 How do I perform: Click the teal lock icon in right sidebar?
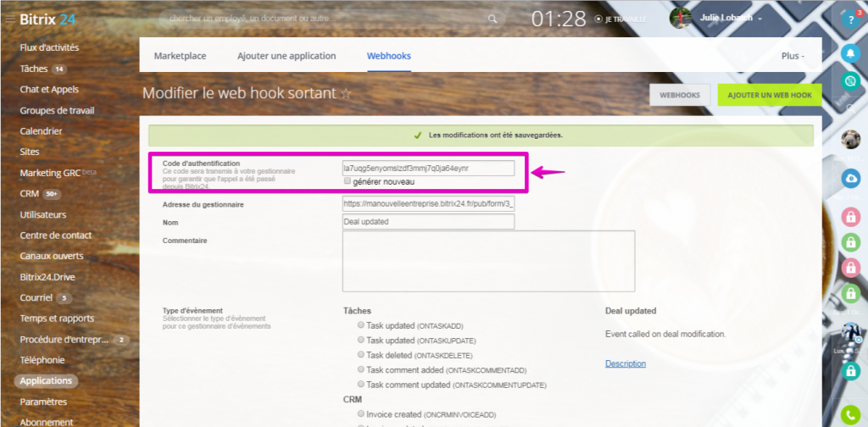[850, 370]
